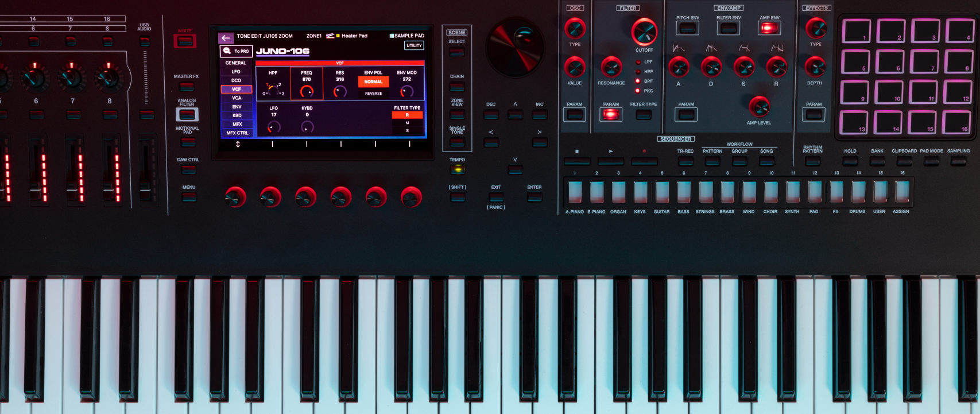Screen dimensions: 980x414
Task: Touch the large value dial wheel
Action: [515, 48]
